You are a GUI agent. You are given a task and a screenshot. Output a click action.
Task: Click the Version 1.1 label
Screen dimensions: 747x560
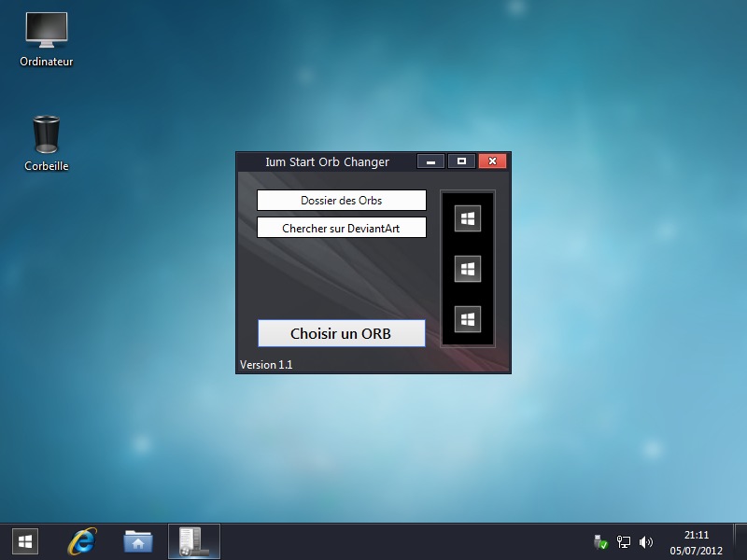point(266,365)
